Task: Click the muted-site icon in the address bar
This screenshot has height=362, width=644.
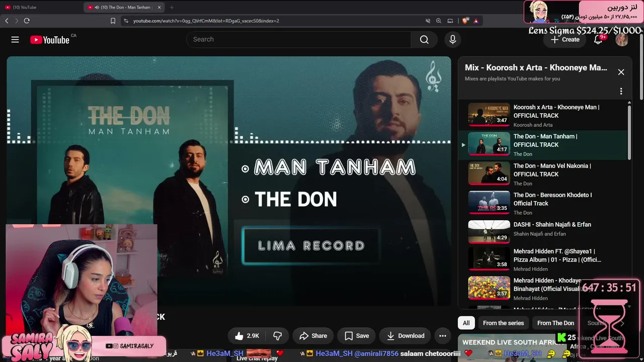Action: [x=428, y=21]
